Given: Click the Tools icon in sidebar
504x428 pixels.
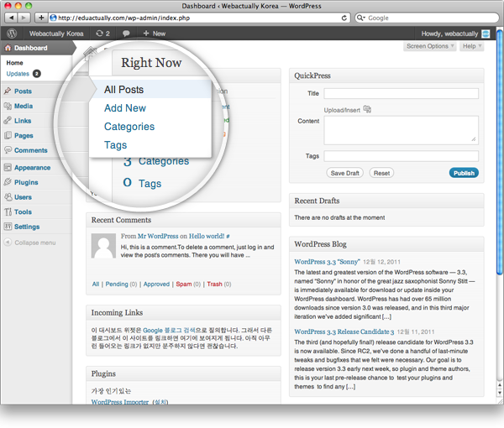Looking at the screenshot, I should pyautogui.click(x=8, y=211).
